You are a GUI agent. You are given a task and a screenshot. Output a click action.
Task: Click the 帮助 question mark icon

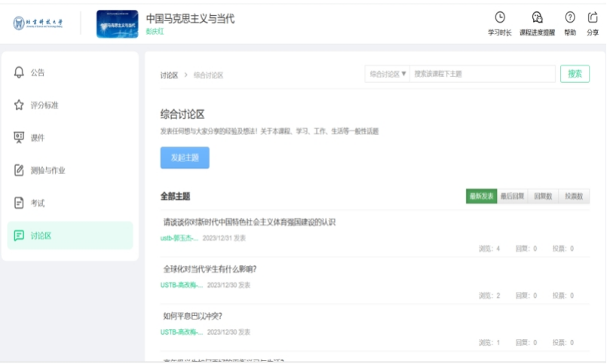click(x=570, y=17)
